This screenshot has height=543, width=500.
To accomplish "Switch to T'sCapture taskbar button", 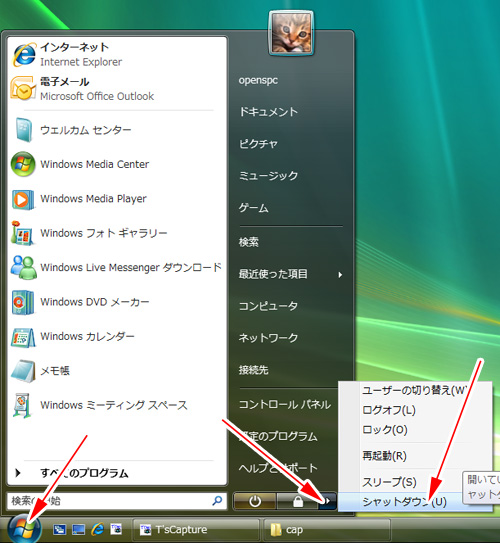I will (196, 529).
